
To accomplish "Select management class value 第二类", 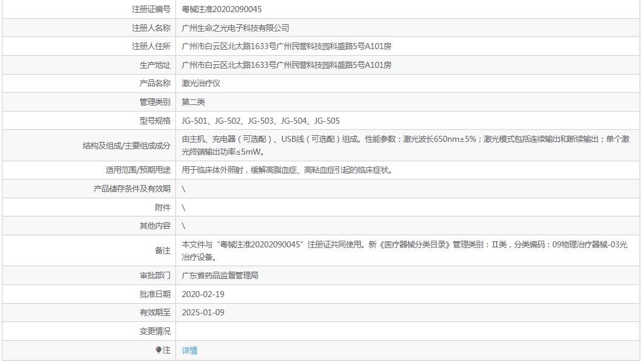I will pos(193,102).
